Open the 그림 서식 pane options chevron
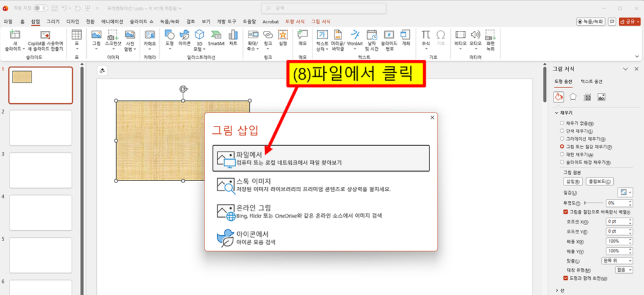 (626, 69)
